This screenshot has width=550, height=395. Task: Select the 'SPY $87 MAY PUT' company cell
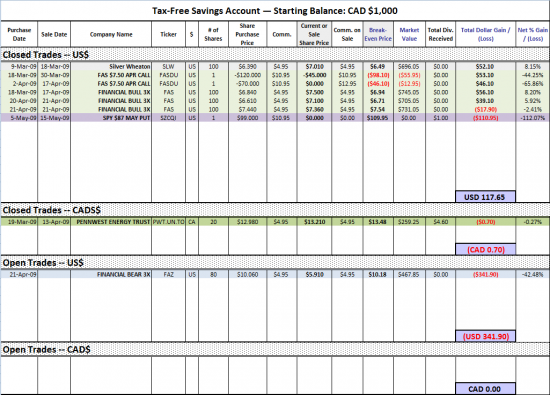111,118
